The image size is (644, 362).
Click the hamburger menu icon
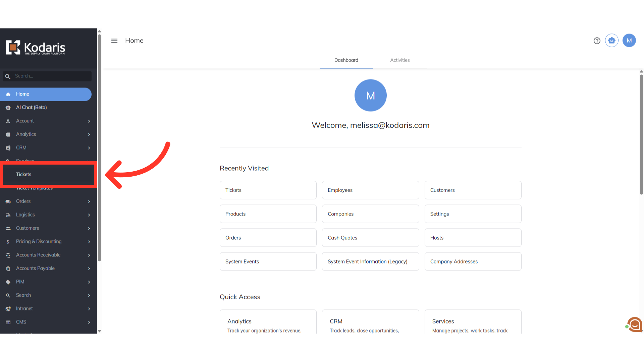(114, 41)
